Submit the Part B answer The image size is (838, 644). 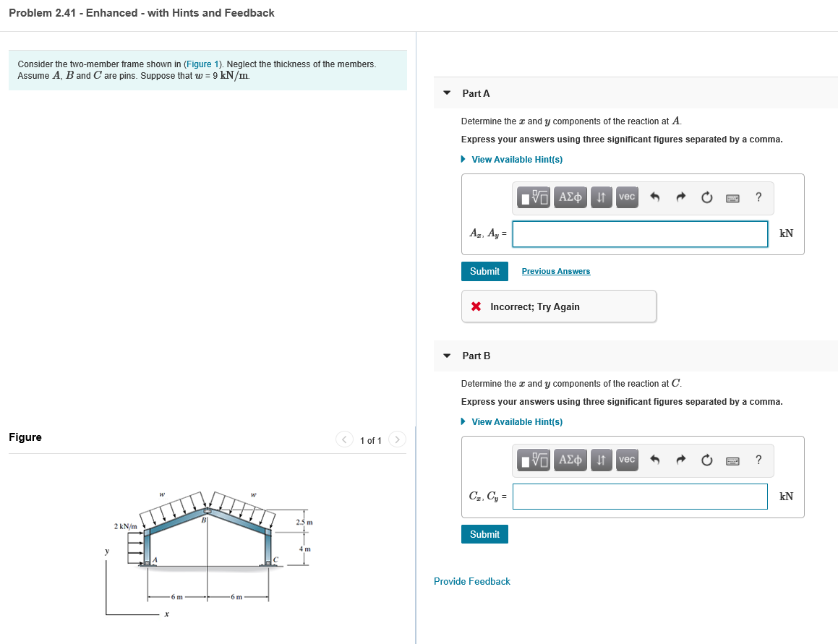click(484, 533)
